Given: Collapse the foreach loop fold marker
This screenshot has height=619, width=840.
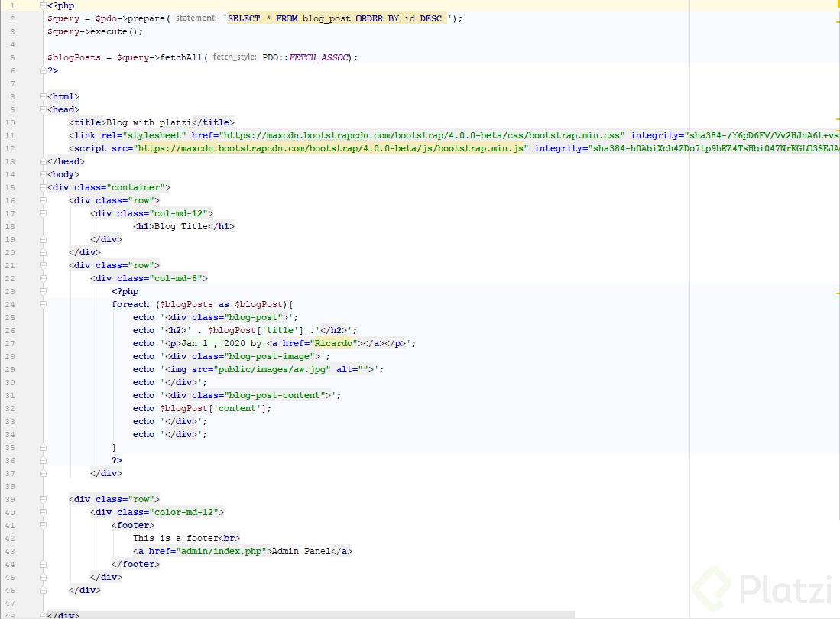Looking at the screenshot, I should (x=43, y=304).
